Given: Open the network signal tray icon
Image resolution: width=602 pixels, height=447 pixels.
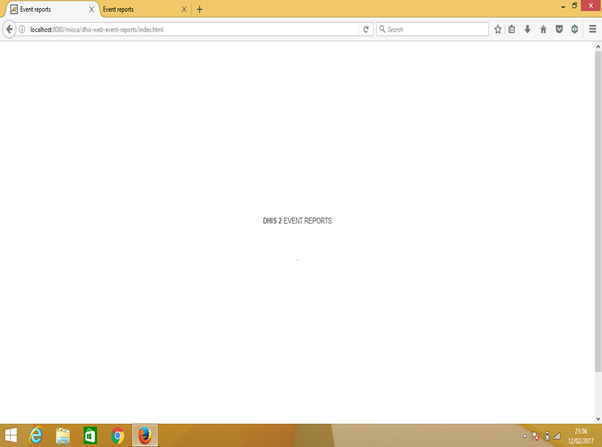Looking at the screenshot, I should 557,436.
